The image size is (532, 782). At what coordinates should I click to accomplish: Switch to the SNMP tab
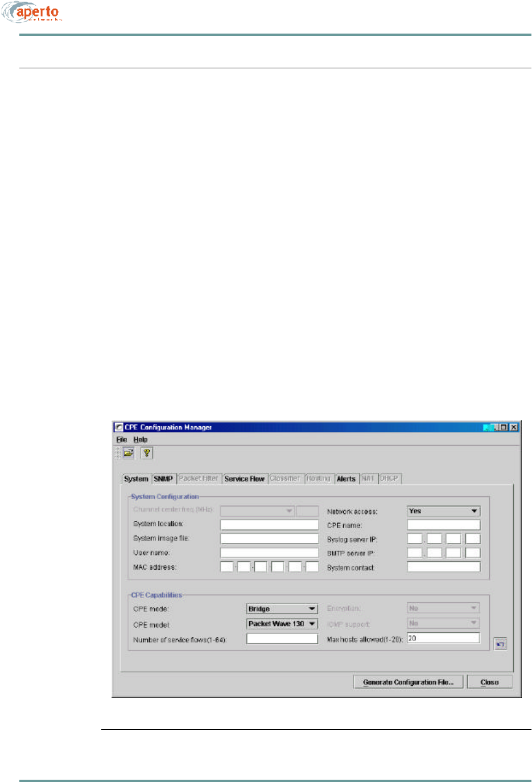click(x=163, y=479)
